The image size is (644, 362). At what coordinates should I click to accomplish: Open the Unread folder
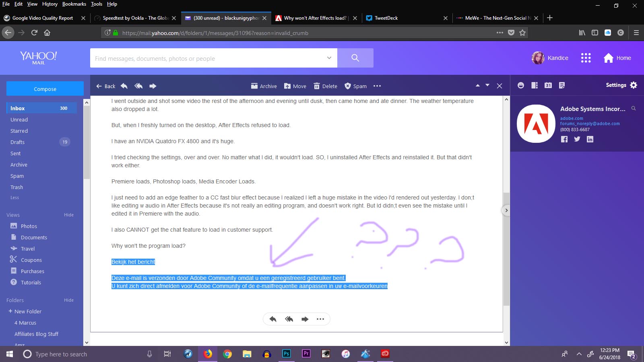coord(19,119)
